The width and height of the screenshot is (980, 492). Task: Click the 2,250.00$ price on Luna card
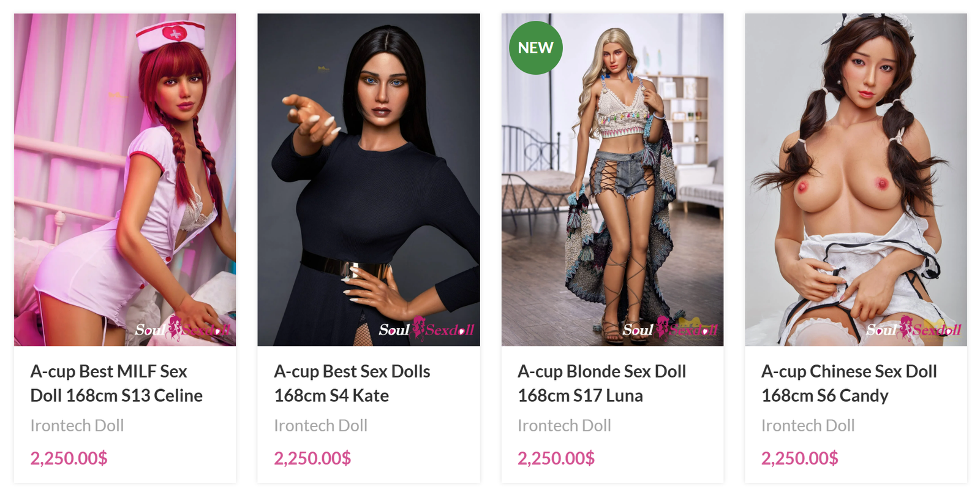pos(556,458)
